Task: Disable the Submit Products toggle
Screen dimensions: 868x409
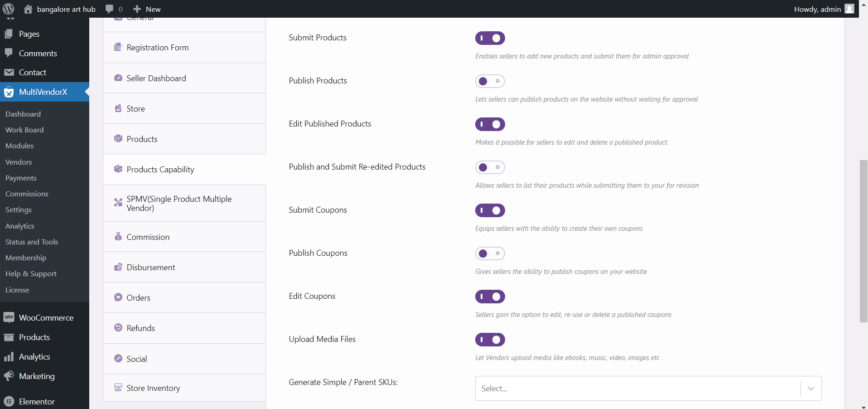Action: tap(490, 38)
